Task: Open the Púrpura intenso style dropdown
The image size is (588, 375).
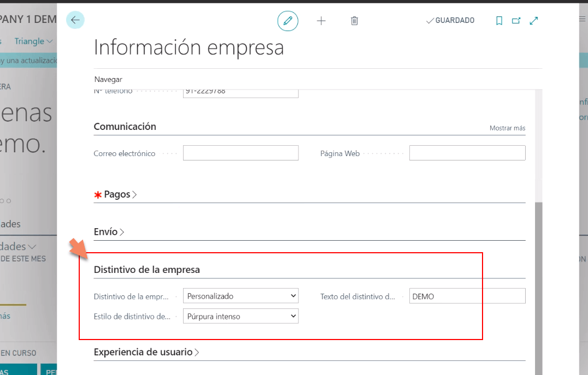Action: pyautogui.click(x=240, y=316)
